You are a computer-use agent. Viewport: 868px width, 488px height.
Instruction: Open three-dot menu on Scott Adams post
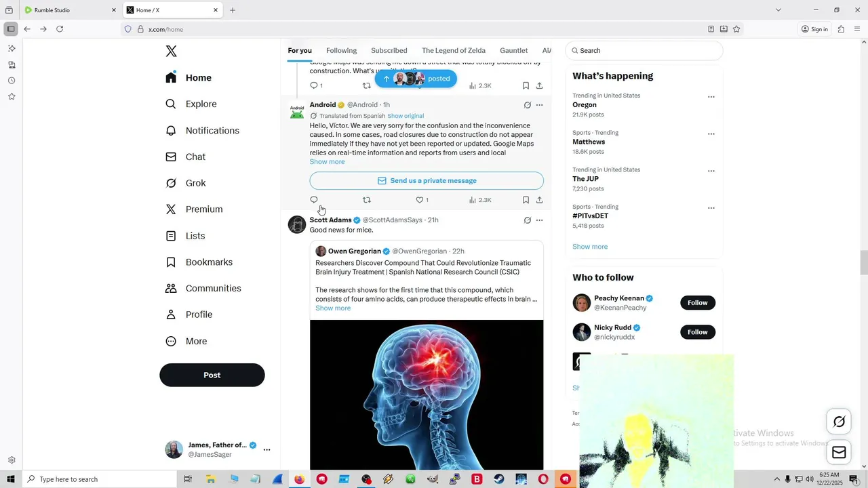click(539, 220)
